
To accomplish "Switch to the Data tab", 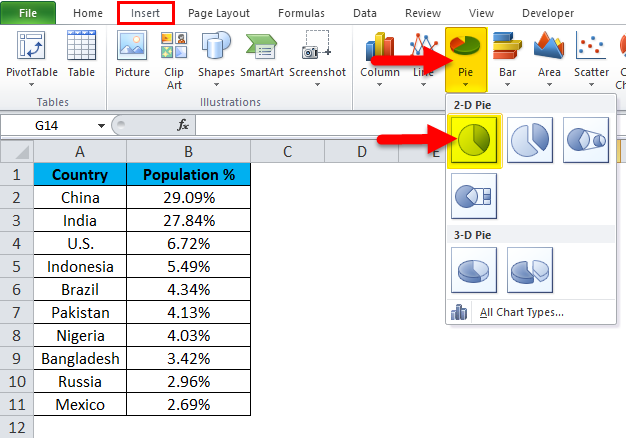I will [x=365, y=13].
